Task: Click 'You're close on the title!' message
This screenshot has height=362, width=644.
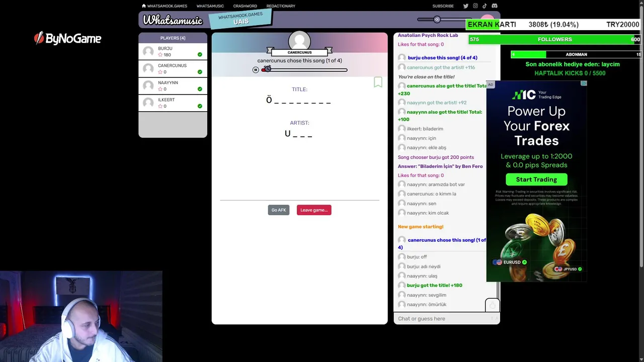Action: (426, 77)
